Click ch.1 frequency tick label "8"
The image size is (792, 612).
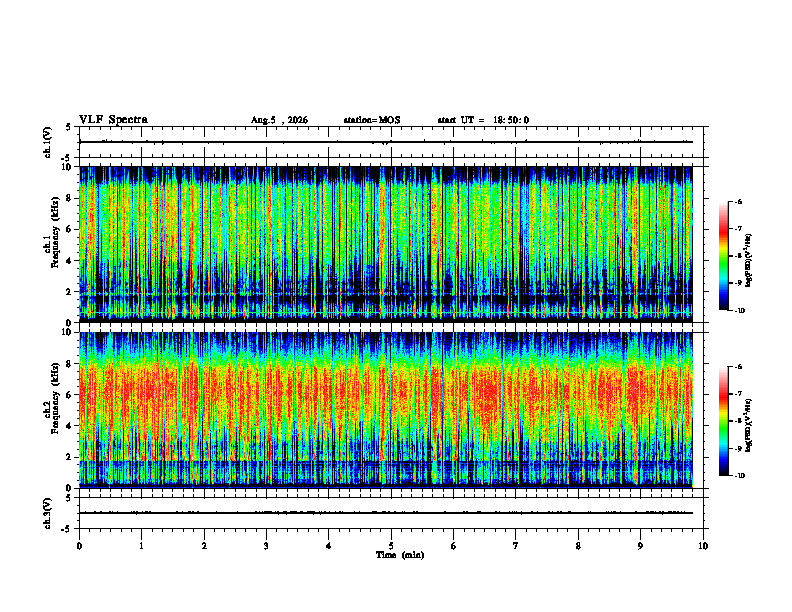pyautogui.click(x=69, y=198)
